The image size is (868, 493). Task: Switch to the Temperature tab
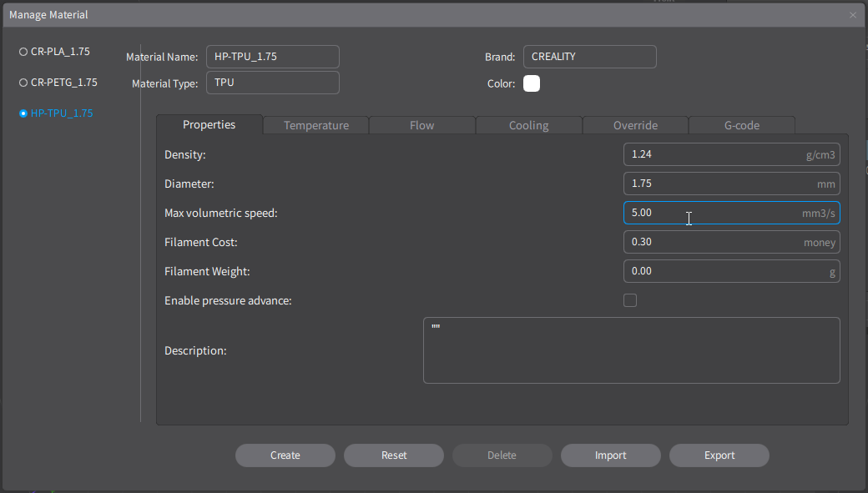pyautogui.click(x=316, y=125)
